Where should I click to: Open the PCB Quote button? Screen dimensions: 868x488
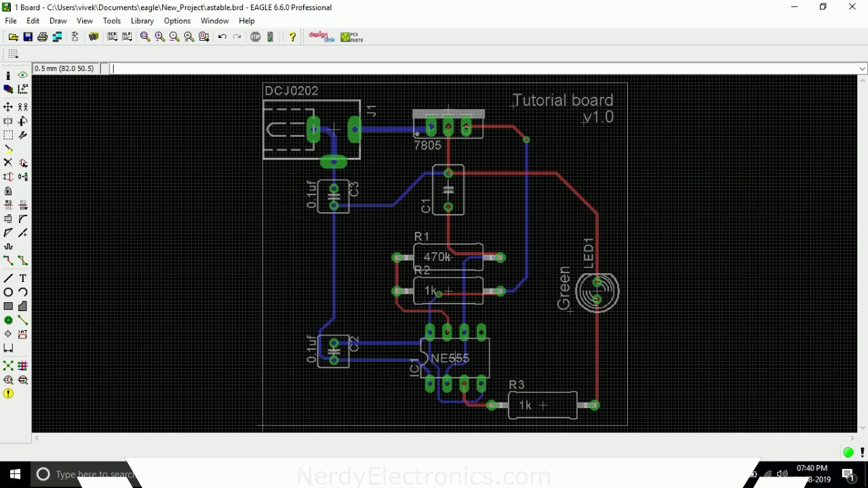(x=352, y=37)
